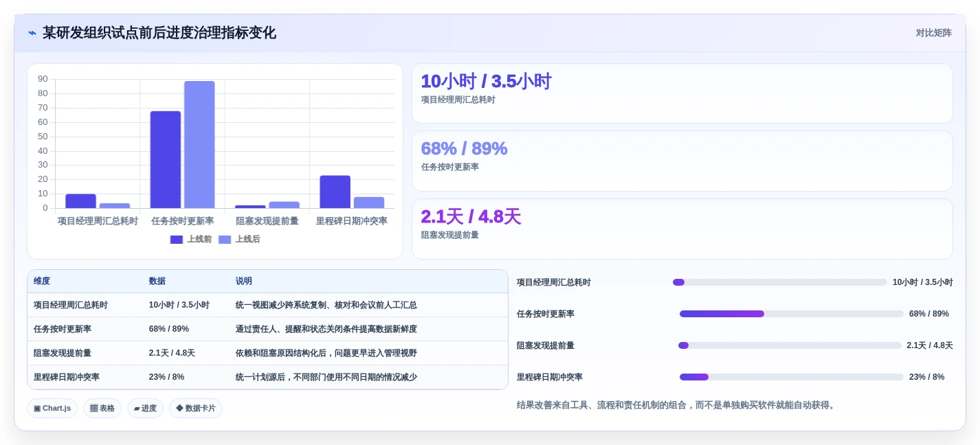Click the page title 某研发组织试点前后进度治理指标变化

coord(159,33)
